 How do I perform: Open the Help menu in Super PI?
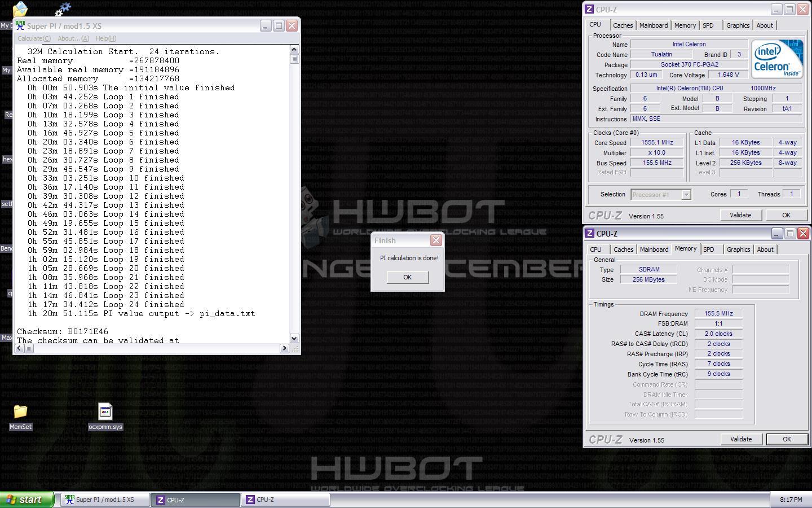[x=106, y=38]
